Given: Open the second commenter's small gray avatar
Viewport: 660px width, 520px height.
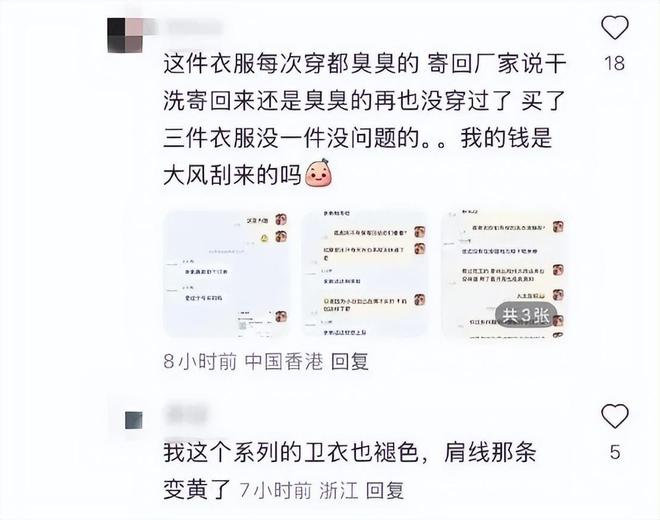Looking at the screenshot, I should click(134, 420).
